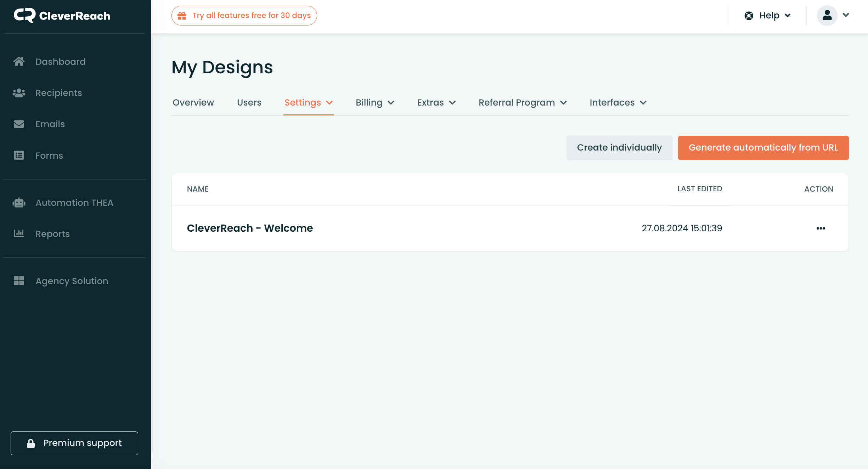The height and width of the screenshot is (469, 868).
Task: Click the Reports chart icon
Action: click(19, 233)
